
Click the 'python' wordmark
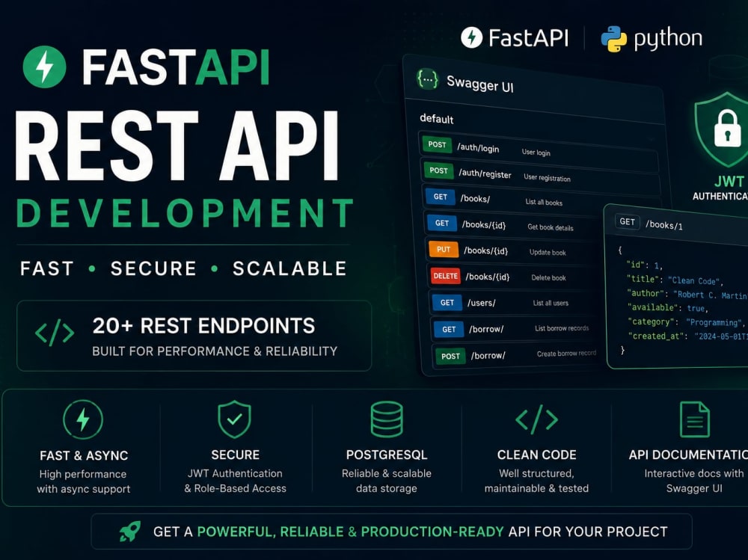(x=668, y=39)
